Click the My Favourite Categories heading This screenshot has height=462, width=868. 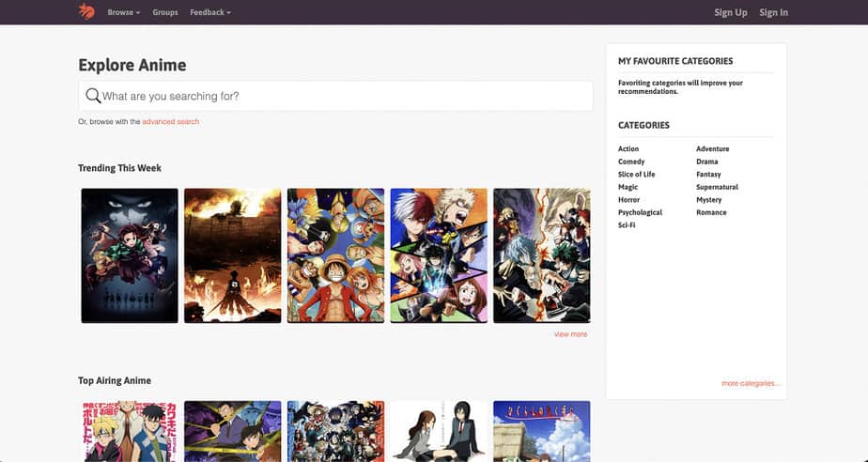pyautogui.click(x=675, y=61)
